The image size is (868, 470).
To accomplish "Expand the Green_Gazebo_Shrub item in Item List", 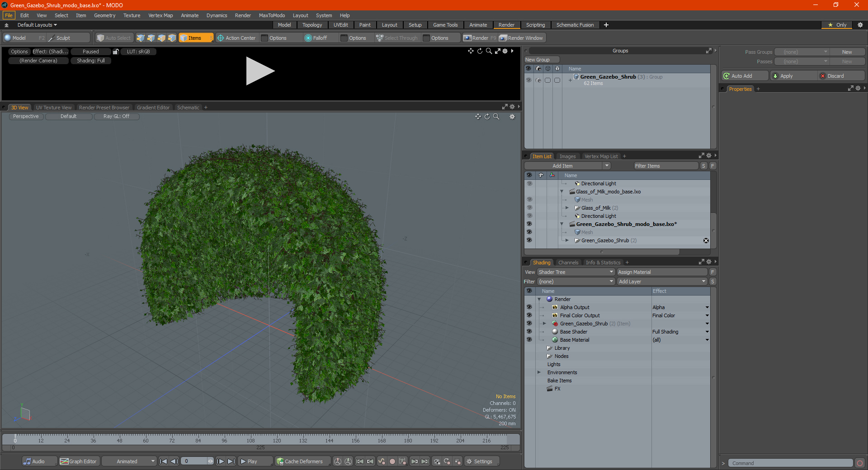I will coord(567,240).
